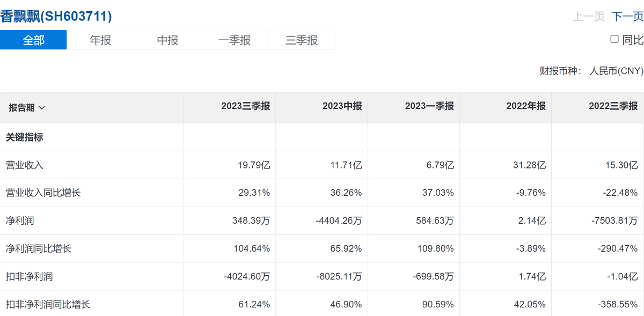
Task: Go to 下一页 next page
Action: point(627,17)
